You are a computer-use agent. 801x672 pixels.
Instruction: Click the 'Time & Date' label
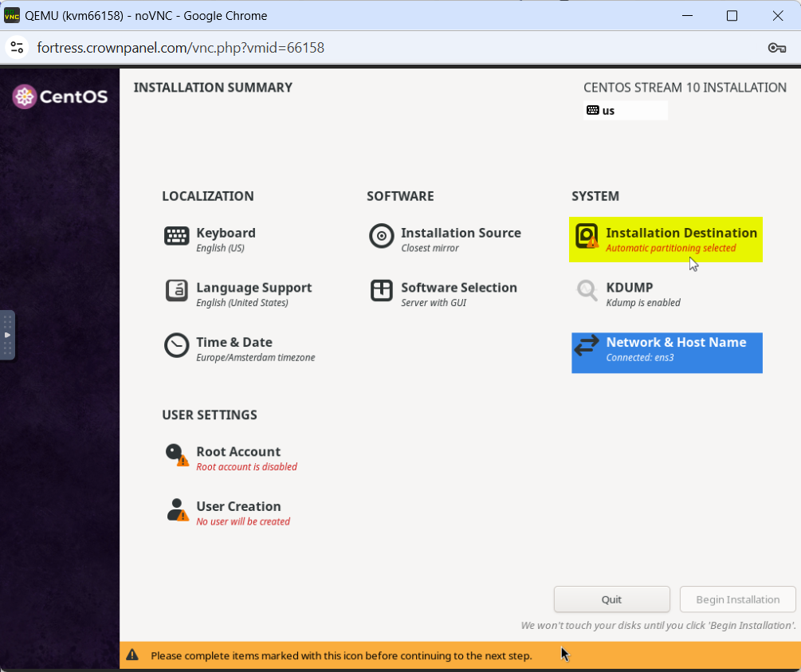pyautogui.click(x=234, y=343)
